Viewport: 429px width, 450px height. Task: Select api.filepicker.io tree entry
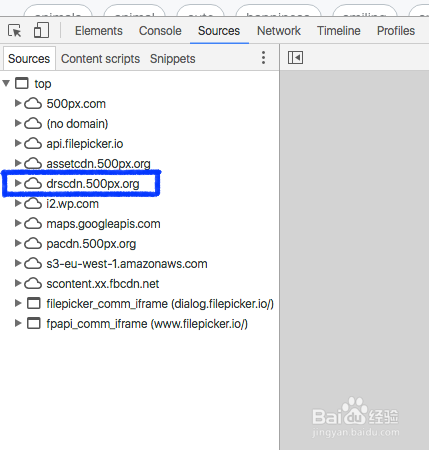(x=85, y=144)
